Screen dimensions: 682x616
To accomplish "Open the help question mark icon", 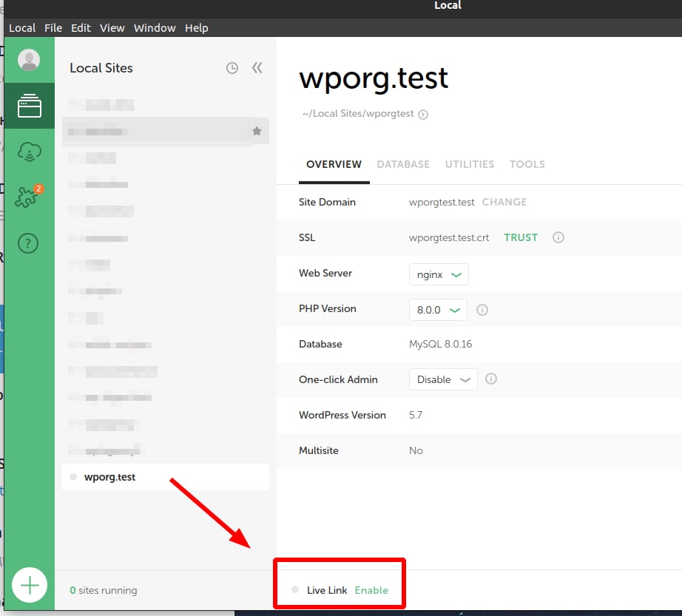I will (x=28, y=243).
